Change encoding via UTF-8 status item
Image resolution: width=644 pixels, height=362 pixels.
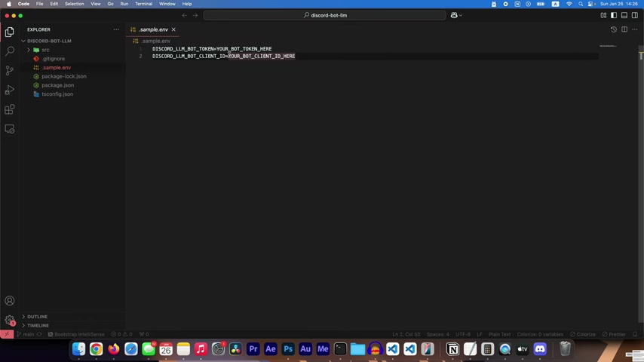pos(463,334)
